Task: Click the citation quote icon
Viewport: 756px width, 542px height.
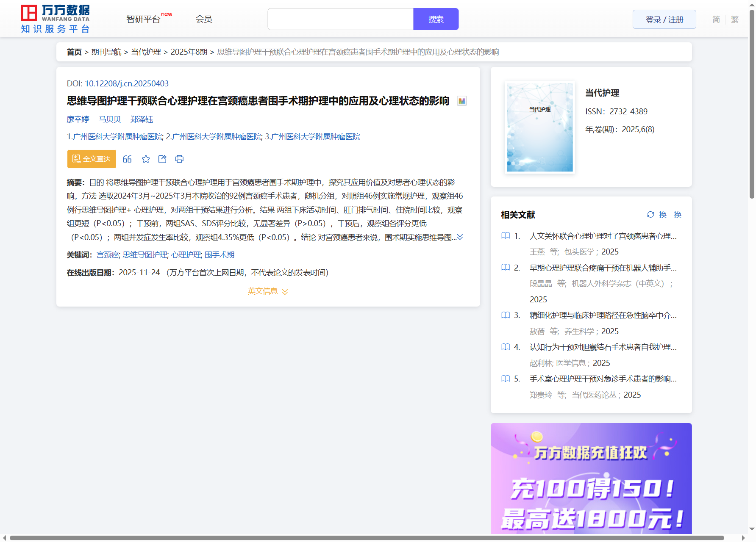Action: click(127, 159)
